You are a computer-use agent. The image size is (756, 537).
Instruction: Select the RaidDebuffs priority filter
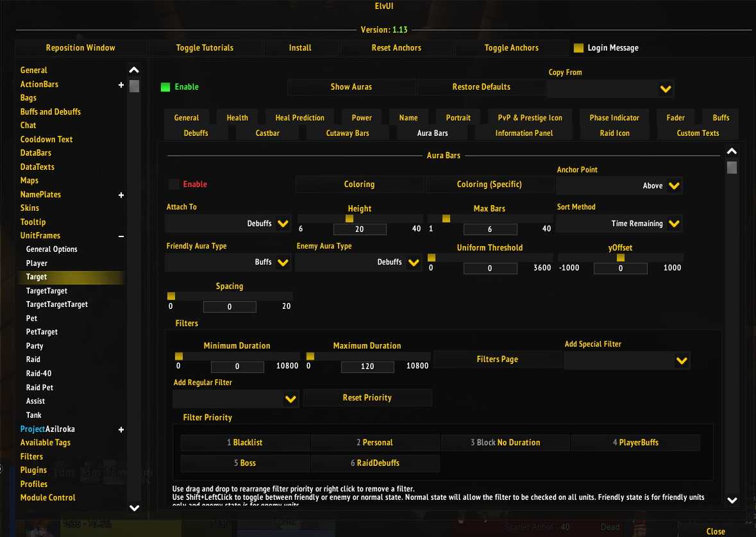(375, 463)
